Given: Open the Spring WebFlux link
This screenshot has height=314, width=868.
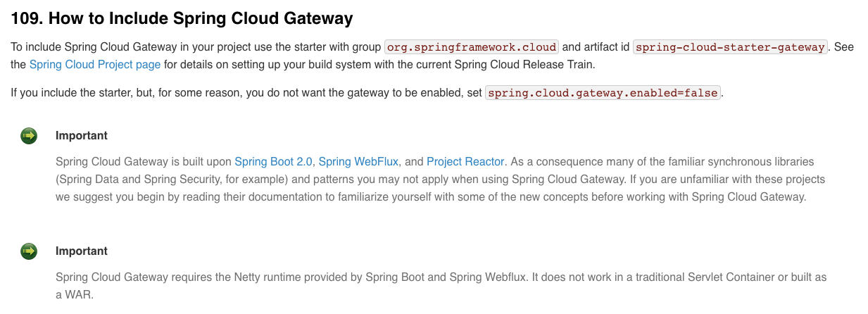Looking at the screenshot, I should coord(358,161).
